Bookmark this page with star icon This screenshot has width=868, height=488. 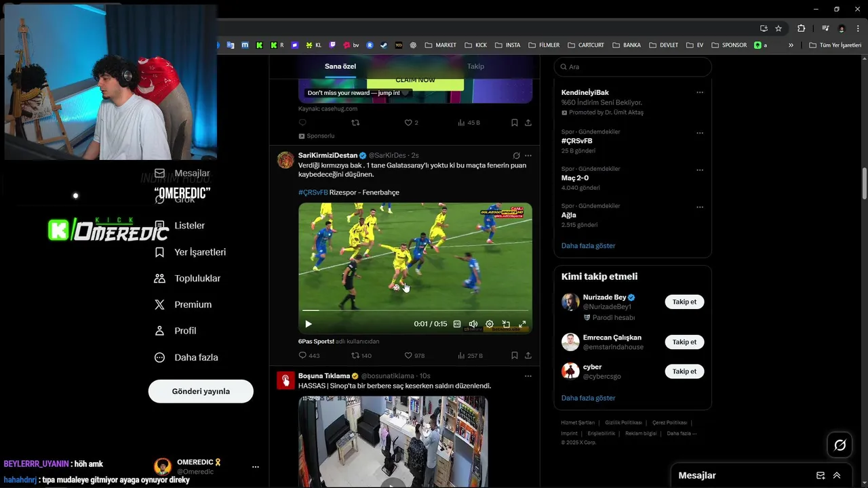778,28
